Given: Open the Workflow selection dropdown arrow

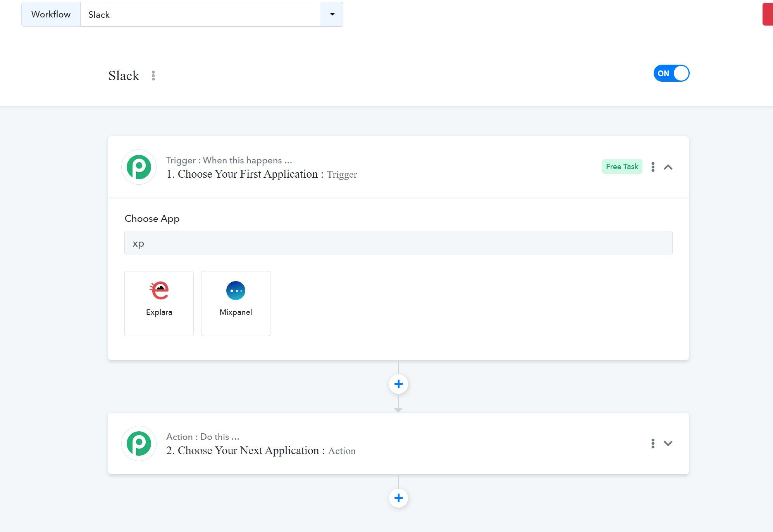Looking at the screenshot, I should tap(332, 14).
